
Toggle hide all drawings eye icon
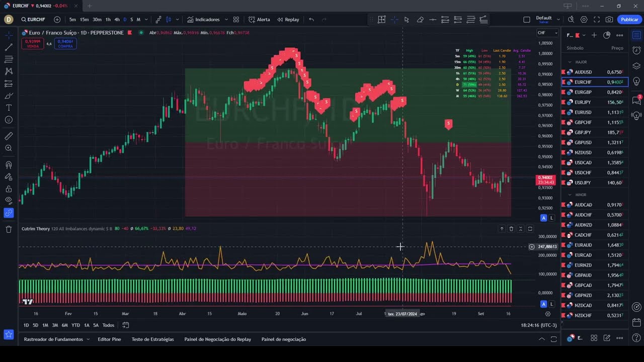point(9,201)
